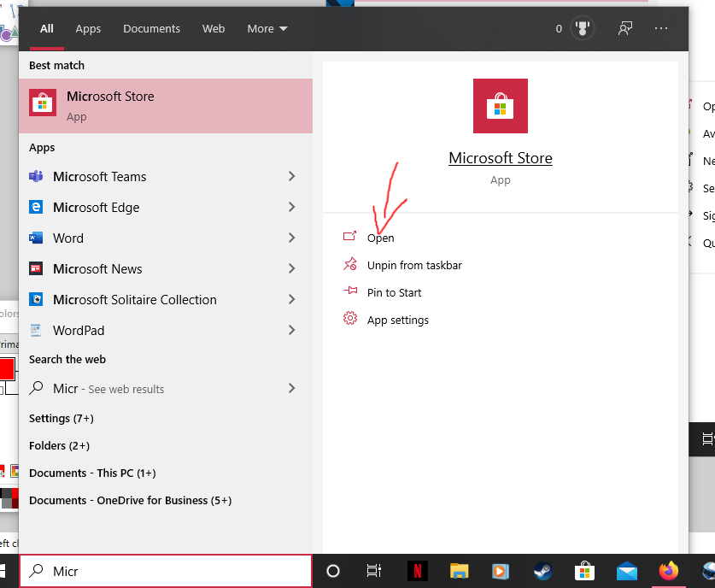The image size is (715, 588).
Task: Expand Microsoft Teams result chevron
Action: (x=292, y=176)
